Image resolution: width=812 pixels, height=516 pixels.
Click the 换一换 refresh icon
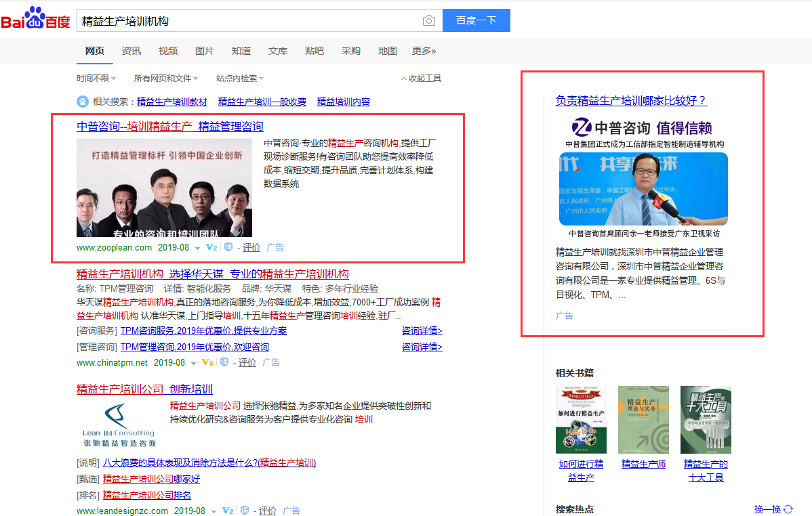(788, 509)
